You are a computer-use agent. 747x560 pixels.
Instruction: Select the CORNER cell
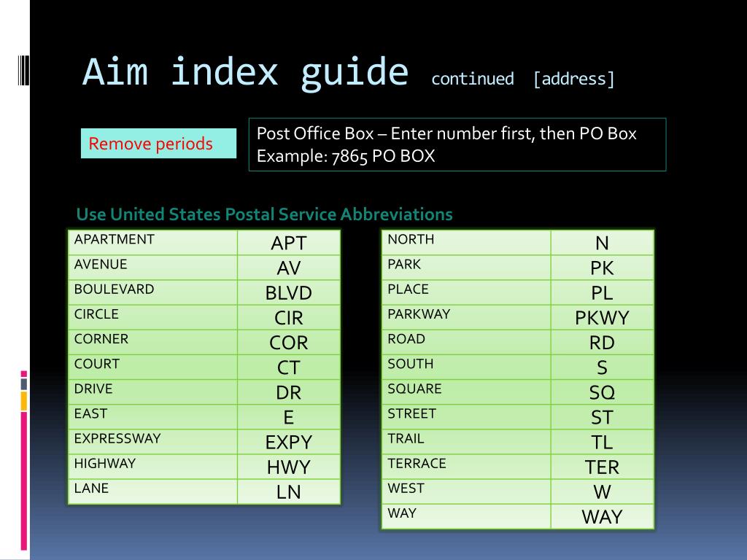tap(153, 343)
